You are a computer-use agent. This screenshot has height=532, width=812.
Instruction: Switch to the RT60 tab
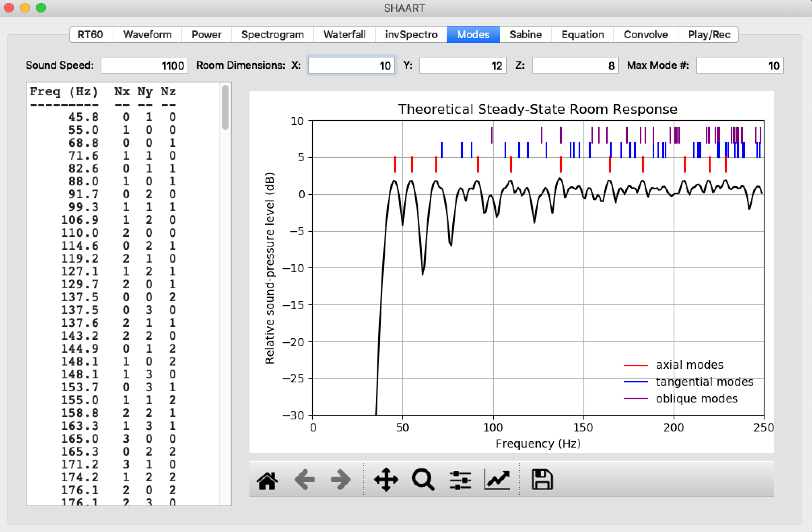(x=91, y=35)
